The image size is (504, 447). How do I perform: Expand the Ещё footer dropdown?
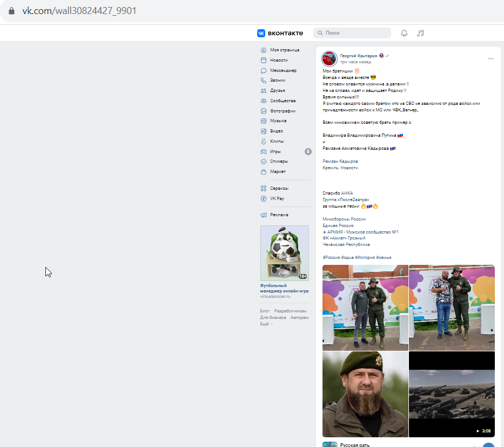coord(266,324)
